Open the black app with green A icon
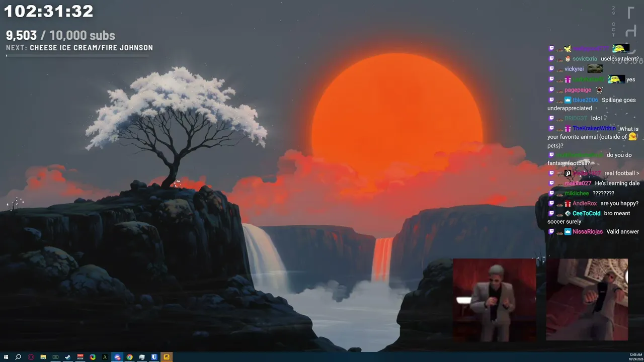 [105, 357]
